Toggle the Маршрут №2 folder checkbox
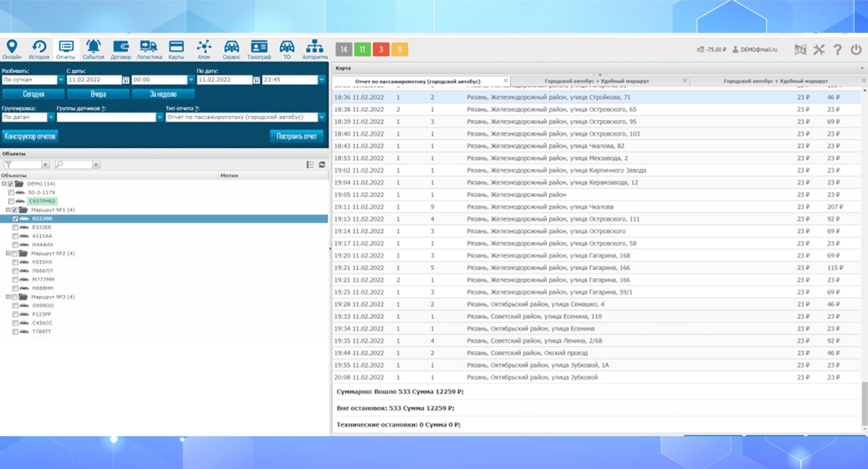 pos(14,253)
